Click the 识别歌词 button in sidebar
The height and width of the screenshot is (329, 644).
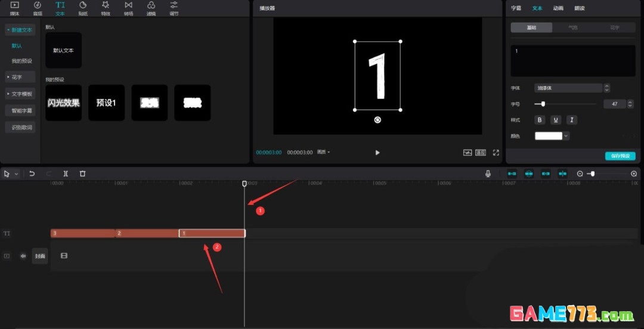click(22, 128)
